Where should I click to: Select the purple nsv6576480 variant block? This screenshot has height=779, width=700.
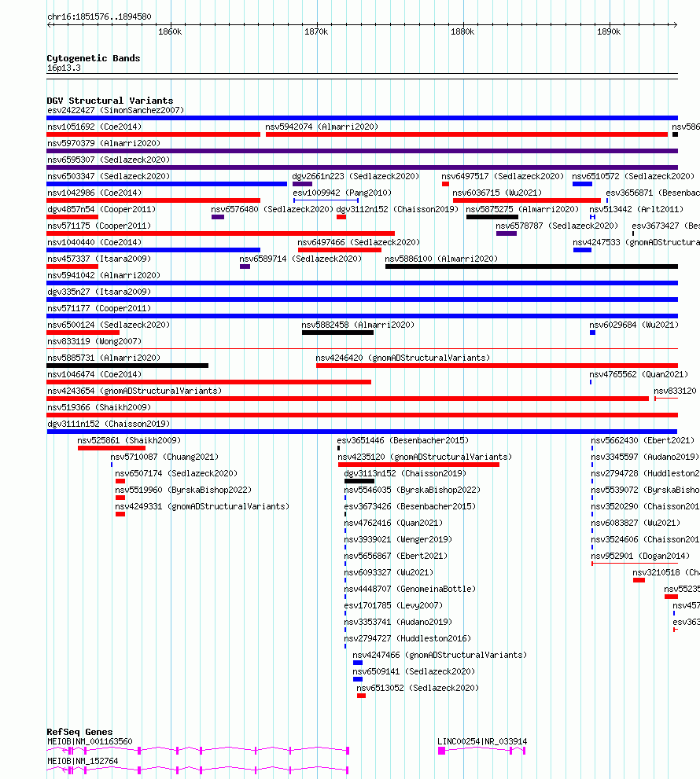coord(218,217)
